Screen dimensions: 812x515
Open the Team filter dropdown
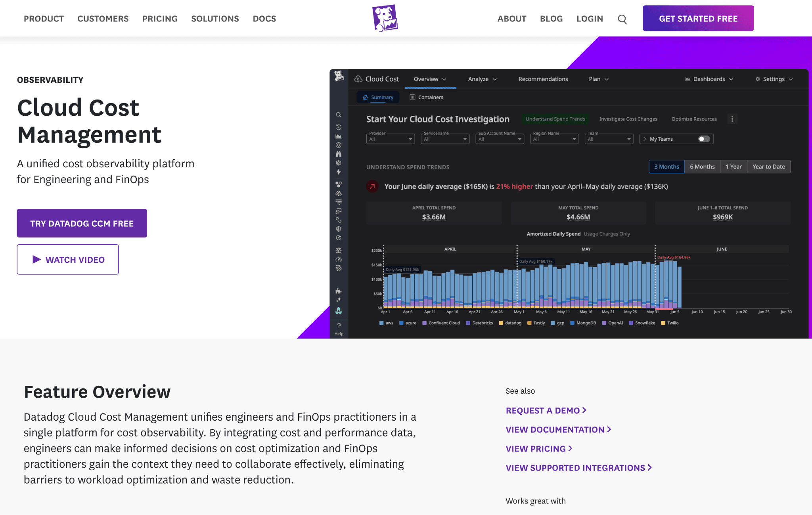click(x=609, y=139)
